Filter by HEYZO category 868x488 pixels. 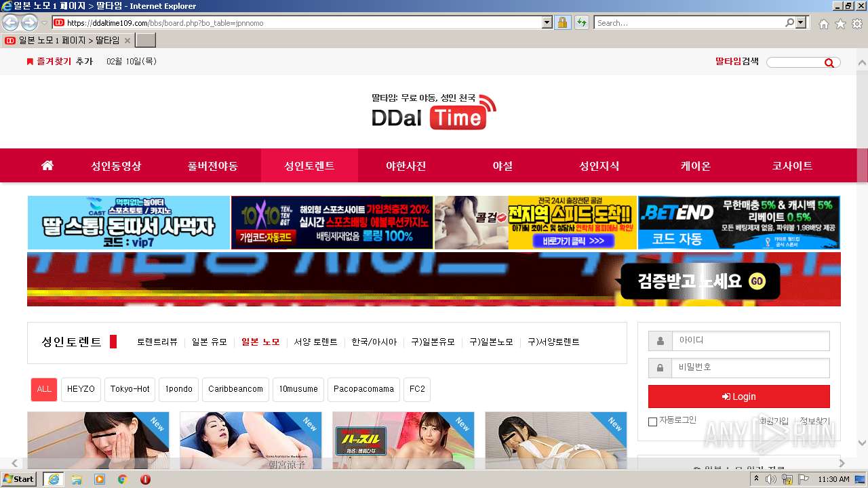(81, 389)
